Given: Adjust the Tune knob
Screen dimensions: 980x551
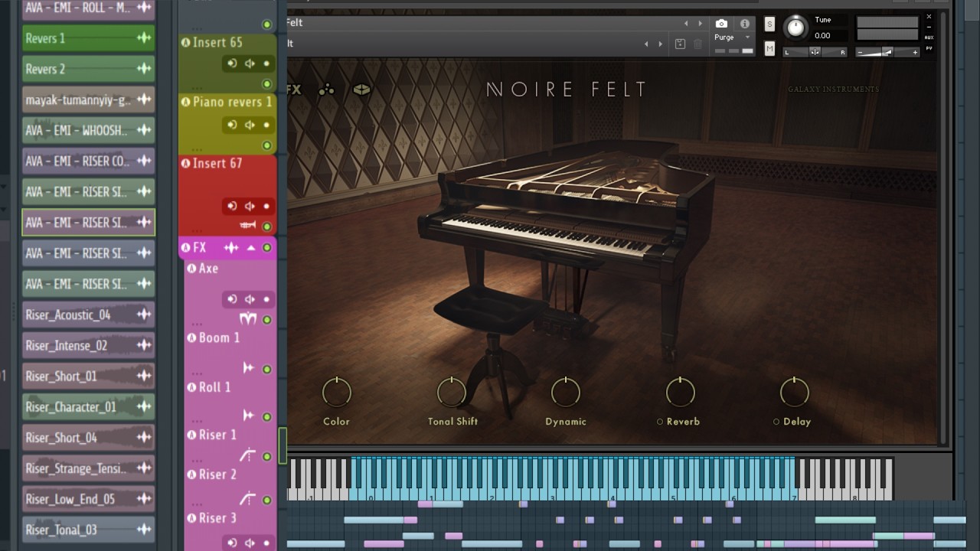Looking at the screenshot, I should tap(796, 28).
